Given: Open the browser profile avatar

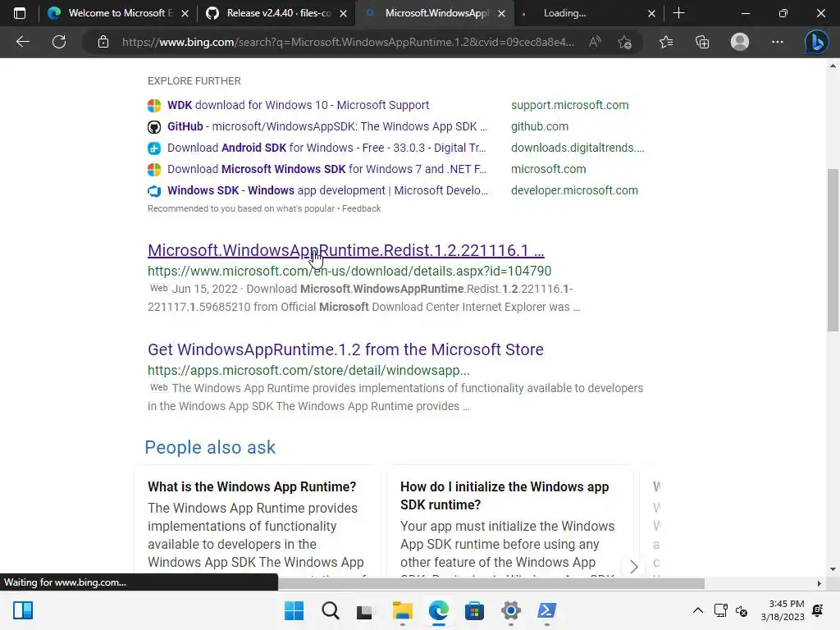Looking at the screenshot, I should [740, 42].
